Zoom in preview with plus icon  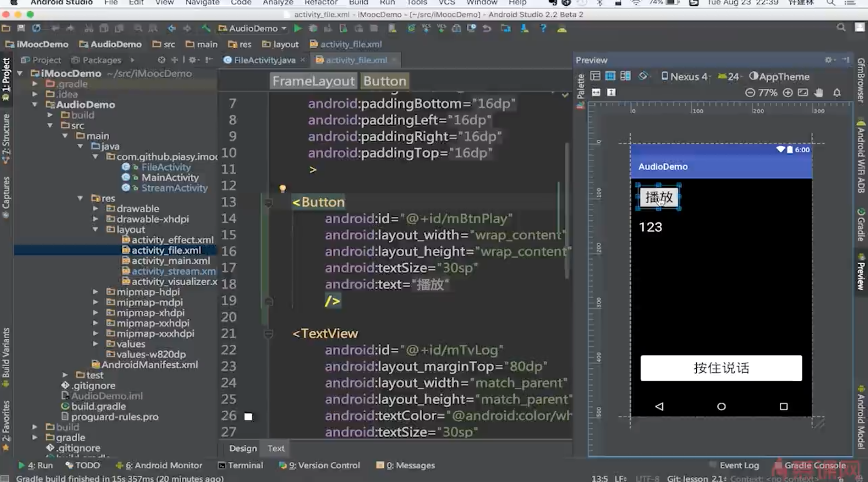[788, 93]
